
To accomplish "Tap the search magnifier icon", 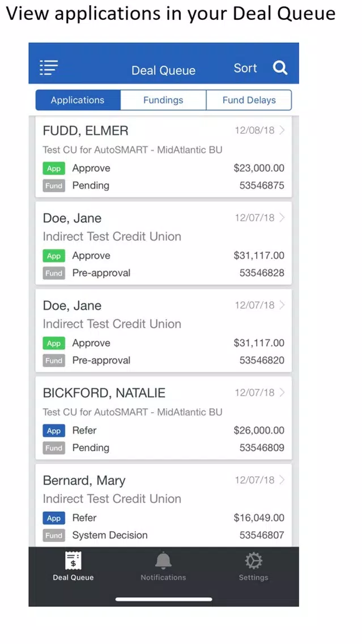I will (280, 68).
